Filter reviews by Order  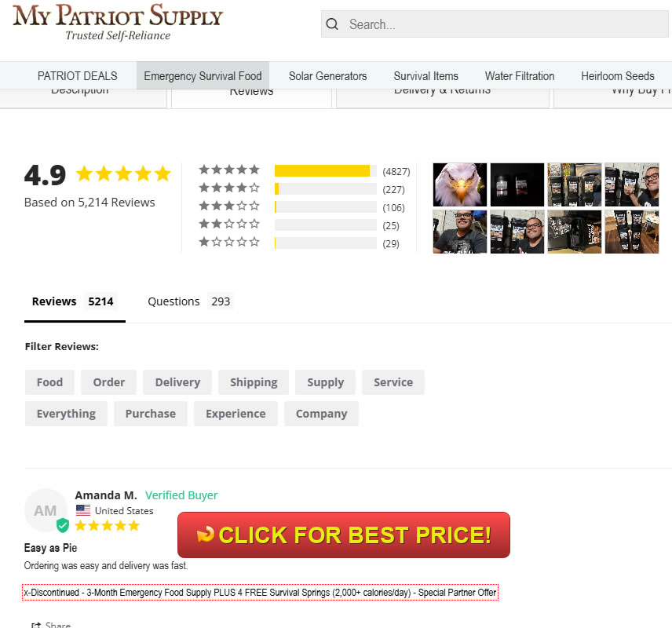click(109, 382)
